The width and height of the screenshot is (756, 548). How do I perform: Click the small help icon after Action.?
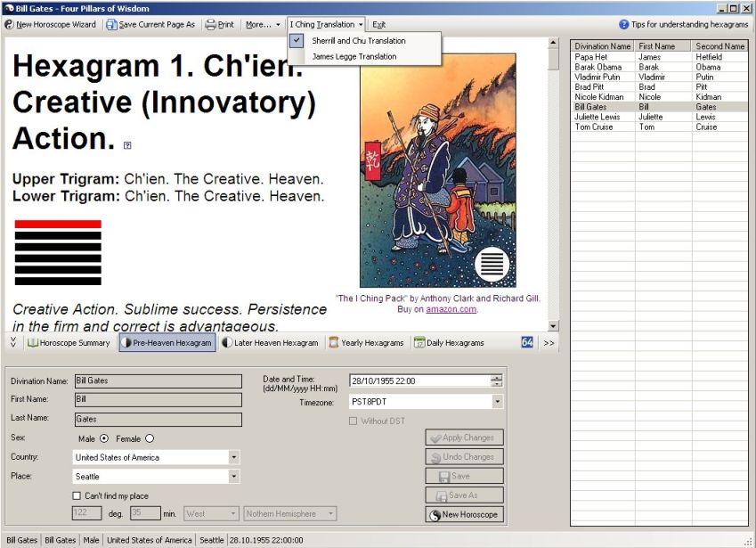point(127,145)
